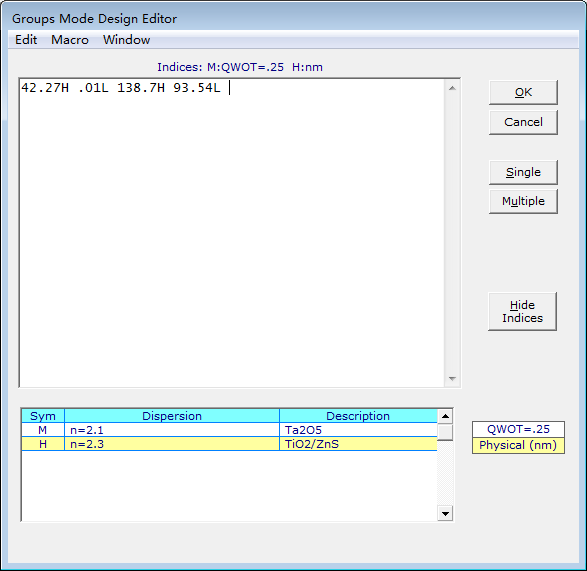
Task: Open the Window menu
Action: [127, 40]
